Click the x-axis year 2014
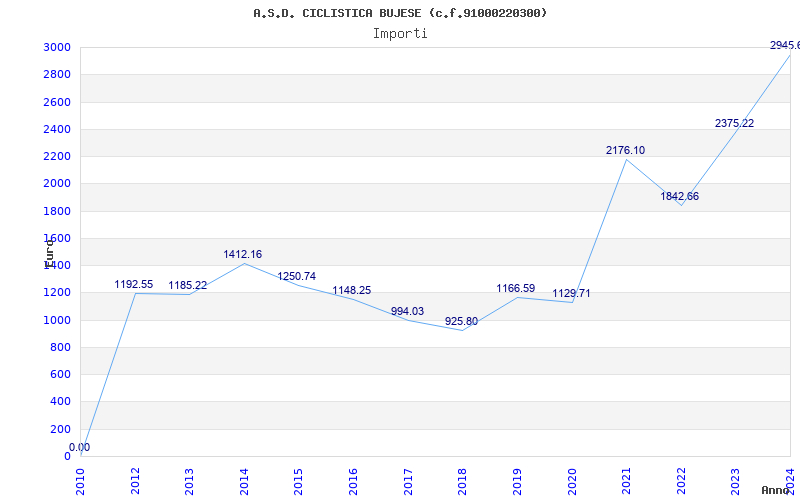This screenshot has height=500, width=800. [x=244, y=482]
